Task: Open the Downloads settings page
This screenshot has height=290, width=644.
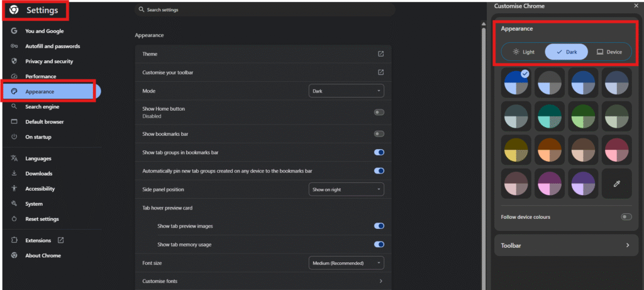Action: coord(38,174)
